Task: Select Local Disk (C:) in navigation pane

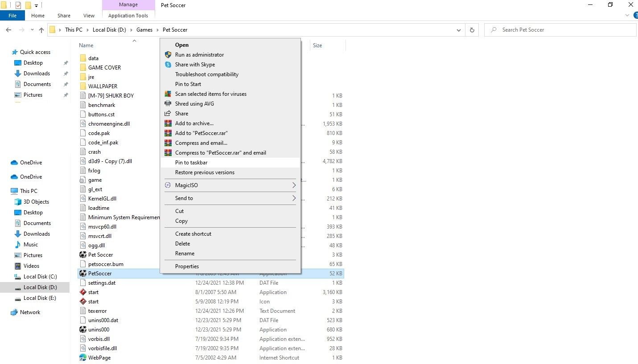Action: [40, 277]
